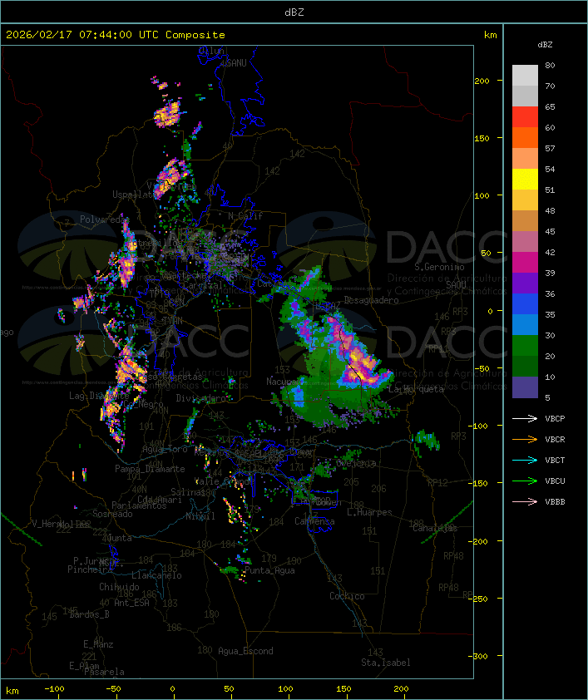This screenshot has height=700, width=588.
Task: Click the VBCU legend label
Action: pos(555,481)
